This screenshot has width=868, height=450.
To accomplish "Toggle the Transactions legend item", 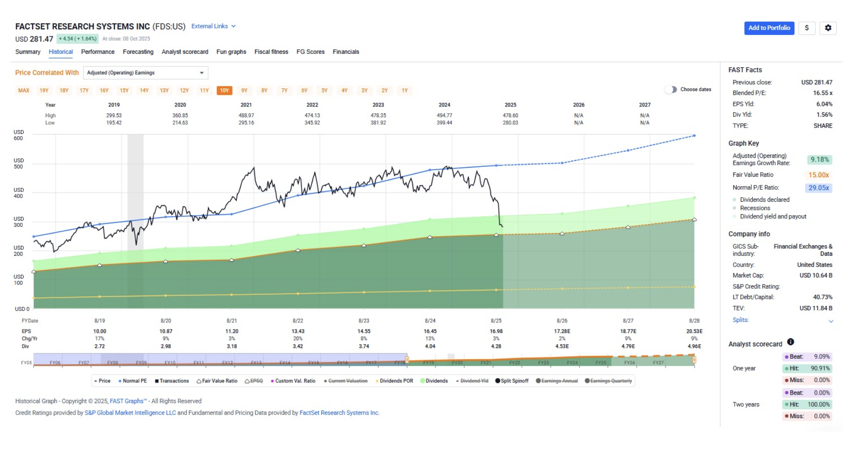I will click(x=172, y=381).
